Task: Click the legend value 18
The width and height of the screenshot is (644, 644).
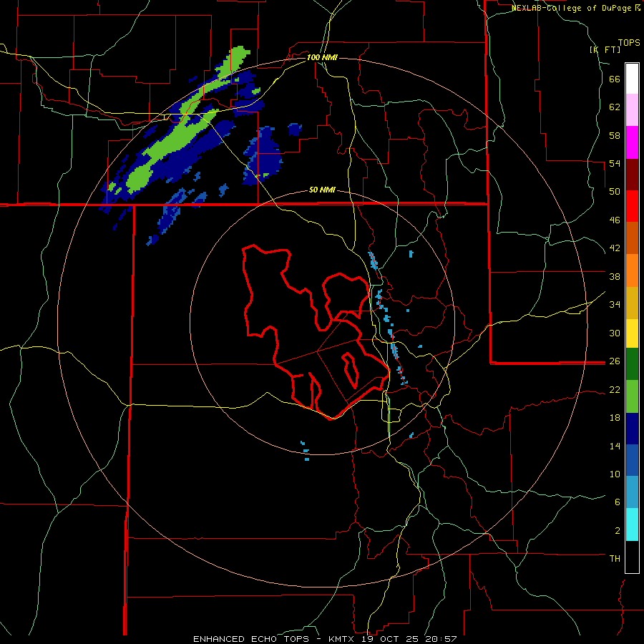Action: [615, 418]
